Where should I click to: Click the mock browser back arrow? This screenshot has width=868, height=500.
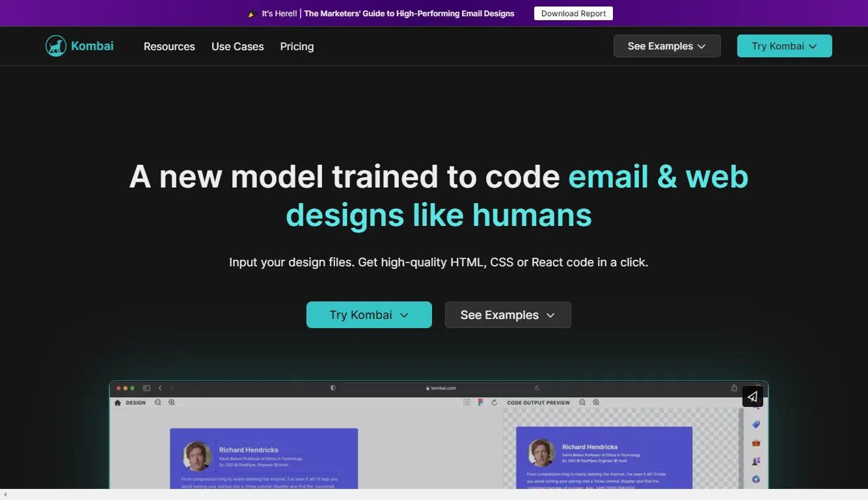coord(160,388)
